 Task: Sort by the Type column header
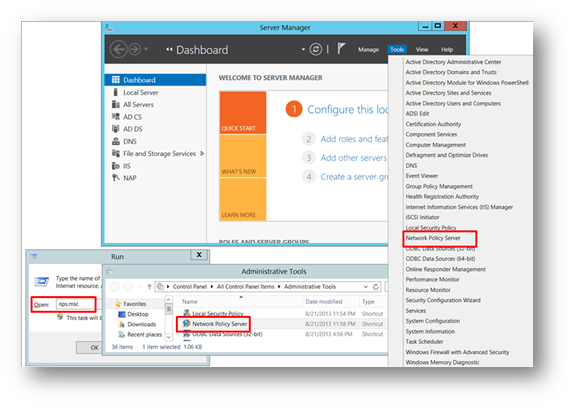[x=368, y=302]
